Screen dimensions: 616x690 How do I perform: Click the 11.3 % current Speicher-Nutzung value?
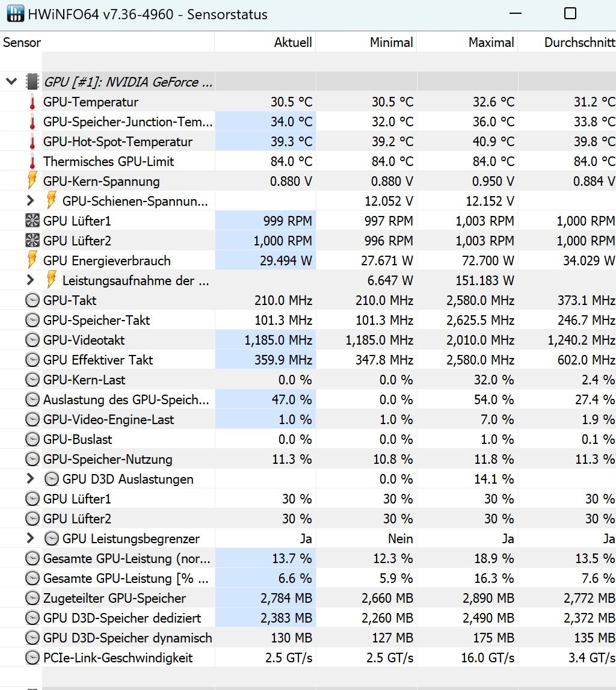pos(292,459)
